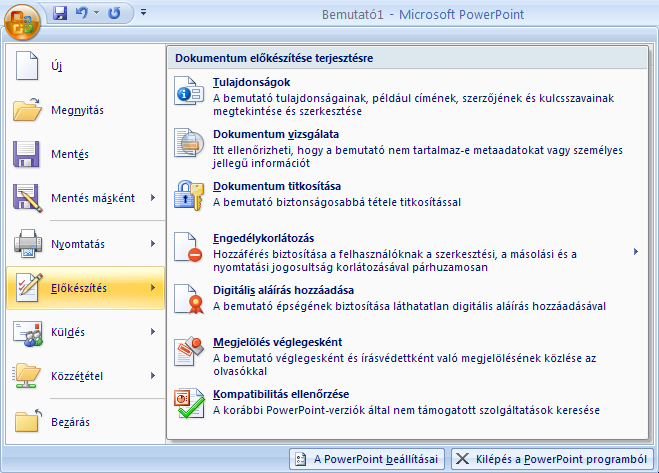Image resolution: width=659 pixels, height=473 pixels.
Task: Click the round Office button
Action: tap(22, 22)
